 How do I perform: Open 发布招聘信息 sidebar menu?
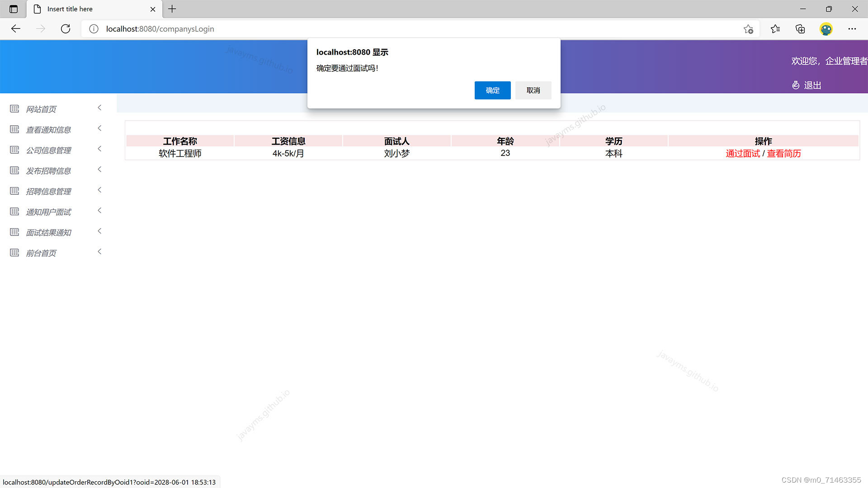[48, 171]
